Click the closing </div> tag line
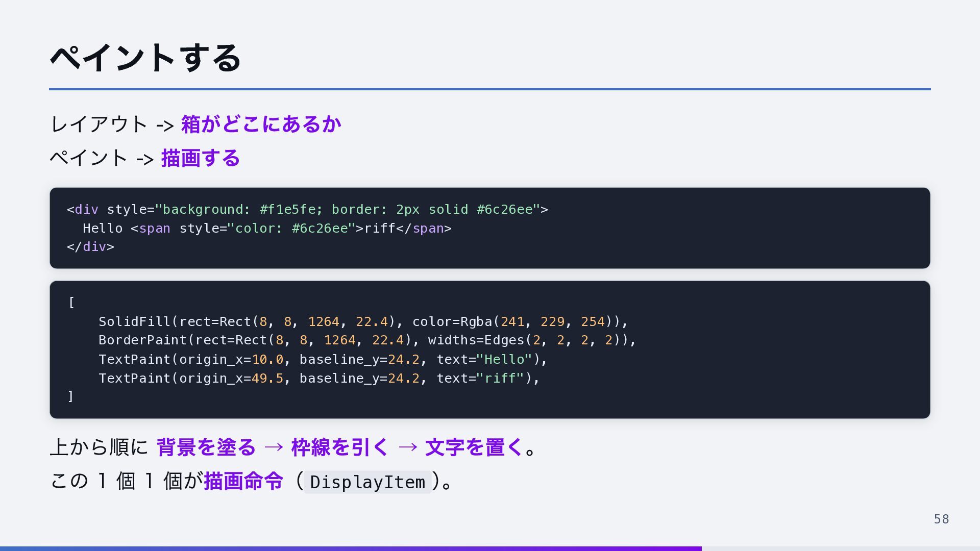980x551 pixels. [x=90, y=247]
